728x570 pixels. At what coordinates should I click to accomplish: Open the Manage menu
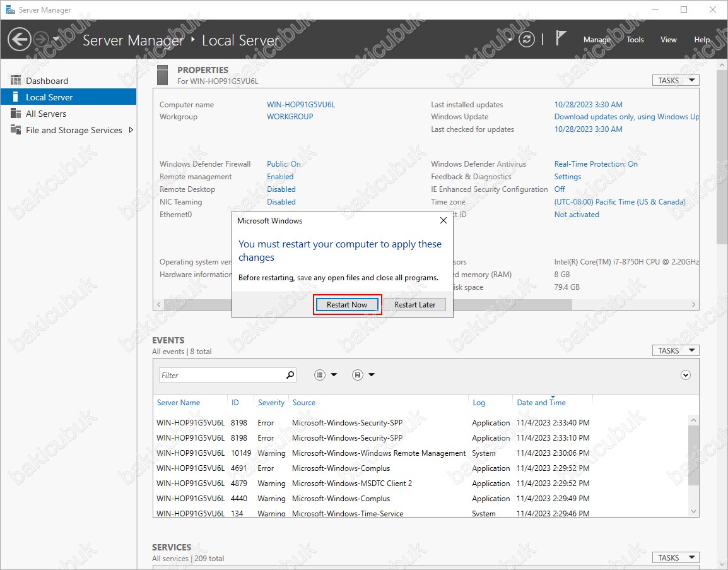597,40
